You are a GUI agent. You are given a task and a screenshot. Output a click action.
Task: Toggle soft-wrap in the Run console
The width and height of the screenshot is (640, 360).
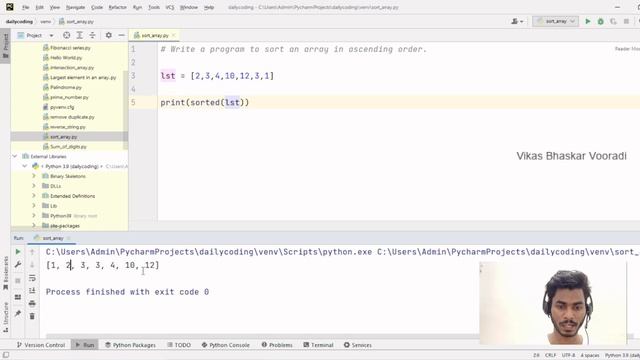pyautogui.click(x=32, y=278)
